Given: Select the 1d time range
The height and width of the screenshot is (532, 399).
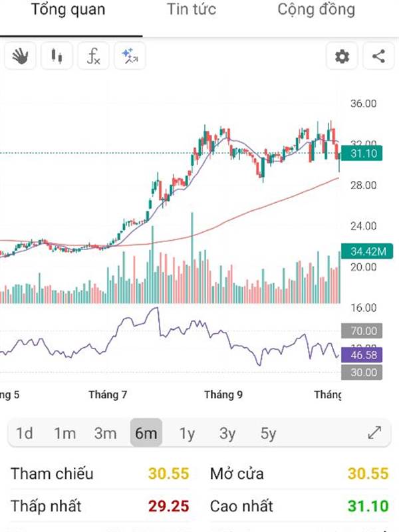Looking at the screenshot, I should coord(25,434).
